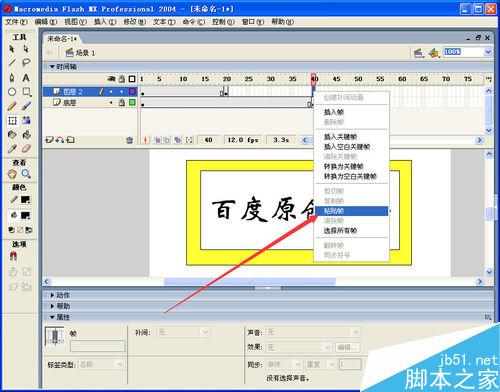
Task: Select the Brush tool
Action: point(26,106)
